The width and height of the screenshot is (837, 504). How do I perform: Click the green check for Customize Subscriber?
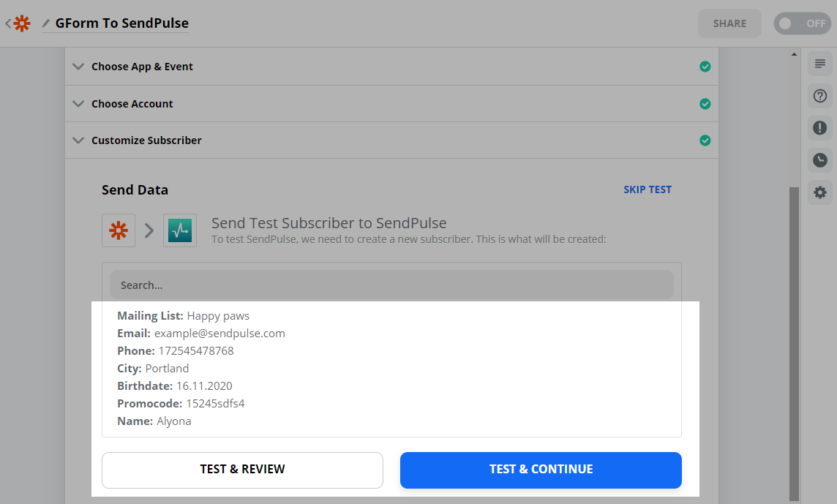coord(705,140)
